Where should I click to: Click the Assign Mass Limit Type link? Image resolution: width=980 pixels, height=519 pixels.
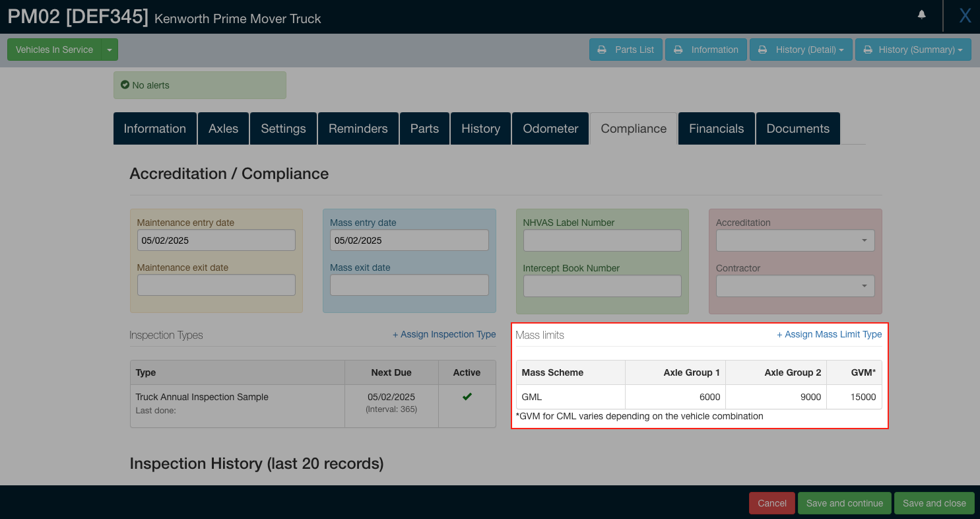coord(829,334)
